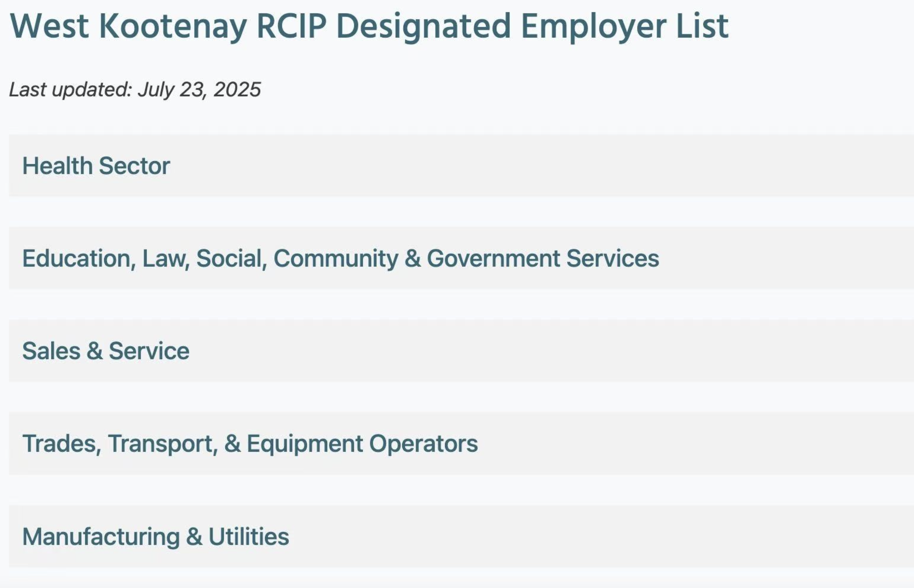The height and width of the screenshot is (588, 914).
Task: Click the word "Community" in the Education row
Action: coord(336,258)
